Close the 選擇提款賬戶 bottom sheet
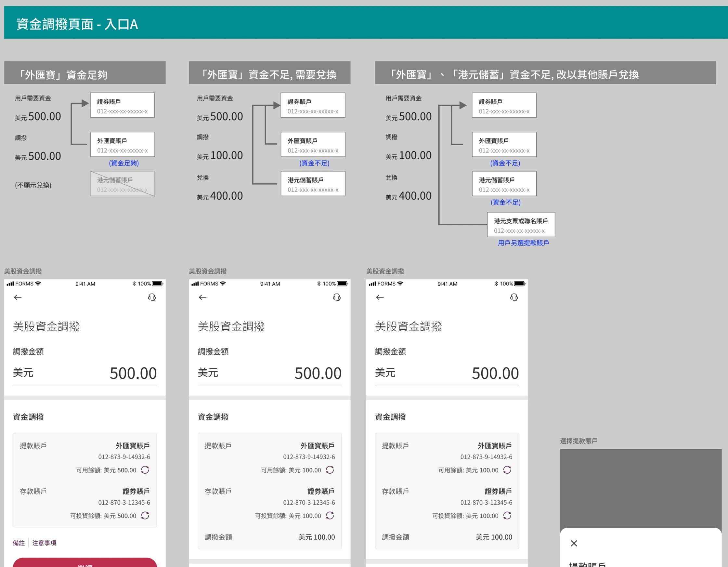 (x=574, y=543)
